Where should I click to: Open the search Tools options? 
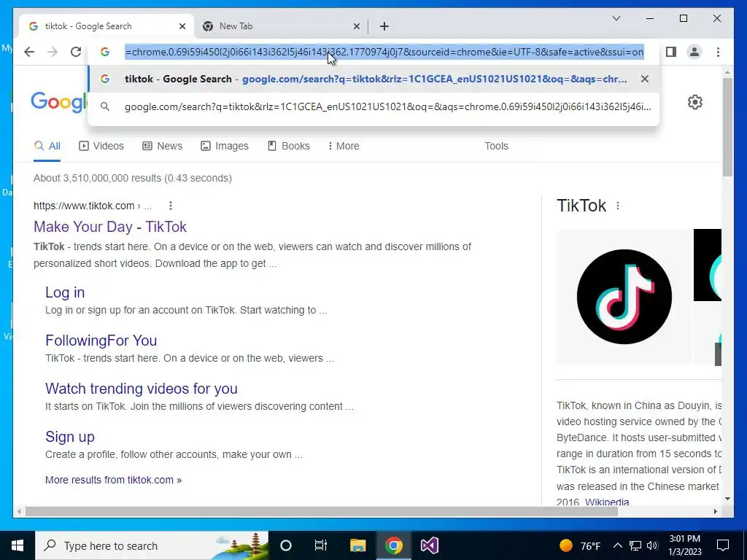pyautogui.click(x=496, y=146)
